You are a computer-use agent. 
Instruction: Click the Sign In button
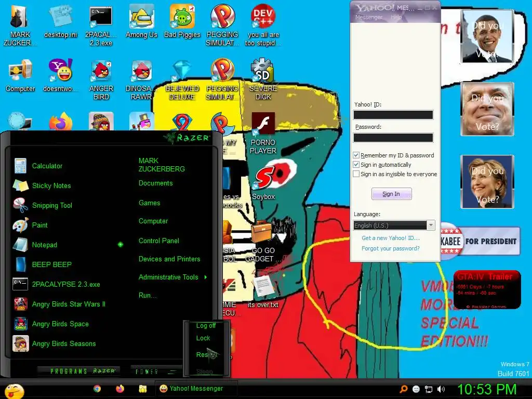pyautogui.click(x=392, y=194)
